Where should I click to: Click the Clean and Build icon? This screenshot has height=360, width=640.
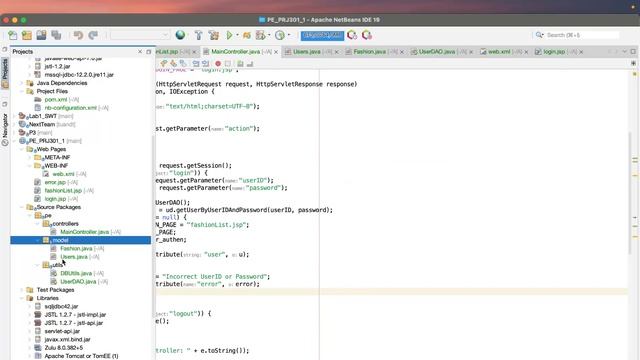[213, 36]
